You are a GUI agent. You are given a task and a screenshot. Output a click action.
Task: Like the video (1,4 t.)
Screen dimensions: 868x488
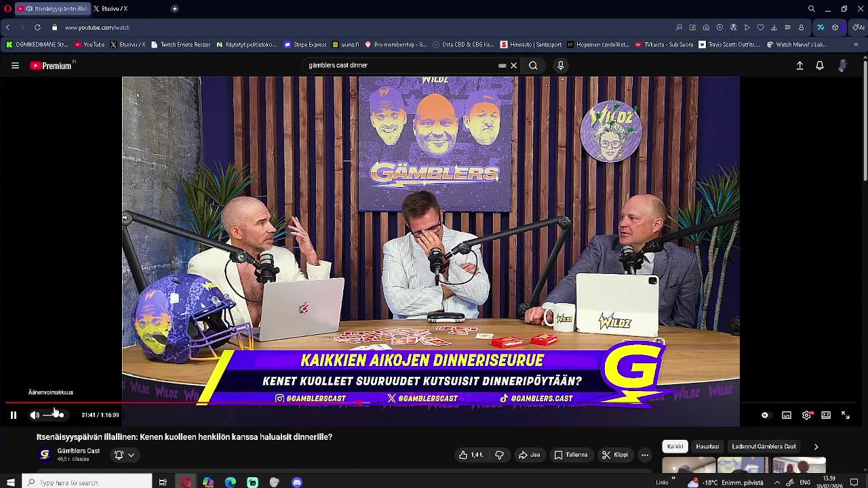pyautogui.click(x=471, y=455)
